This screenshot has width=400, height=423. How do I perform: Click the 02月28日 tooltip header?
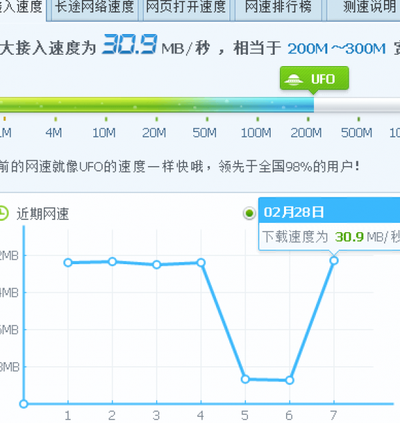[x=329, y=212]
